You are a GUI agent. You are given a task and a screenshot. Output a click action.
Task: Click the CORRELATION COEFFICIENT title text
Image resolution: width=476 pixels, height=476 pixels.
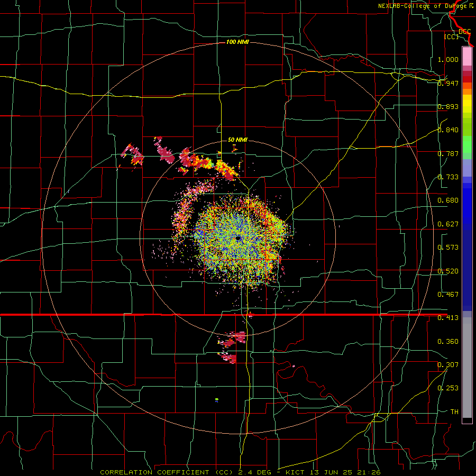click(154, 472)
